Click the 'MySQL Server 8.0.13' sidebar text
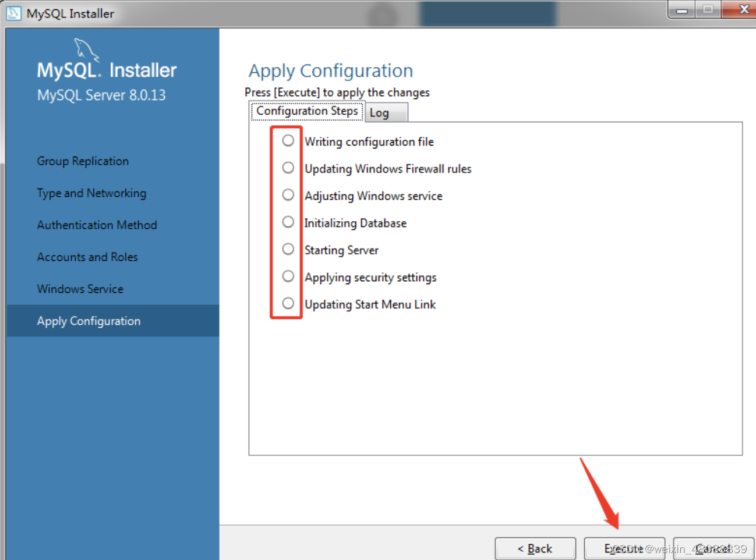756x560 pixels. pyautogui.click(x=101, y=95)
